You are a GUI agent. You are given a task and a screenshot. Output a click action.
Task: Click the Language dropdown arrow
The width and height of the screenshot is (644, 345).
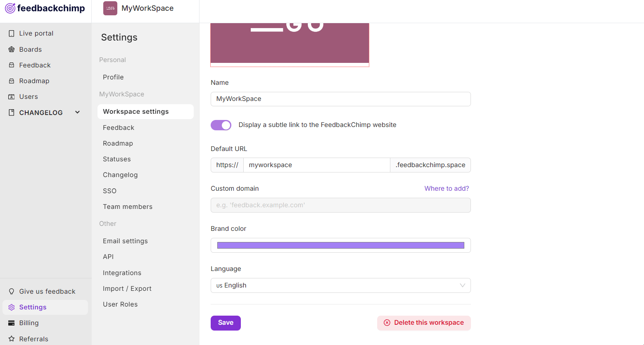(x=463, y=285)
